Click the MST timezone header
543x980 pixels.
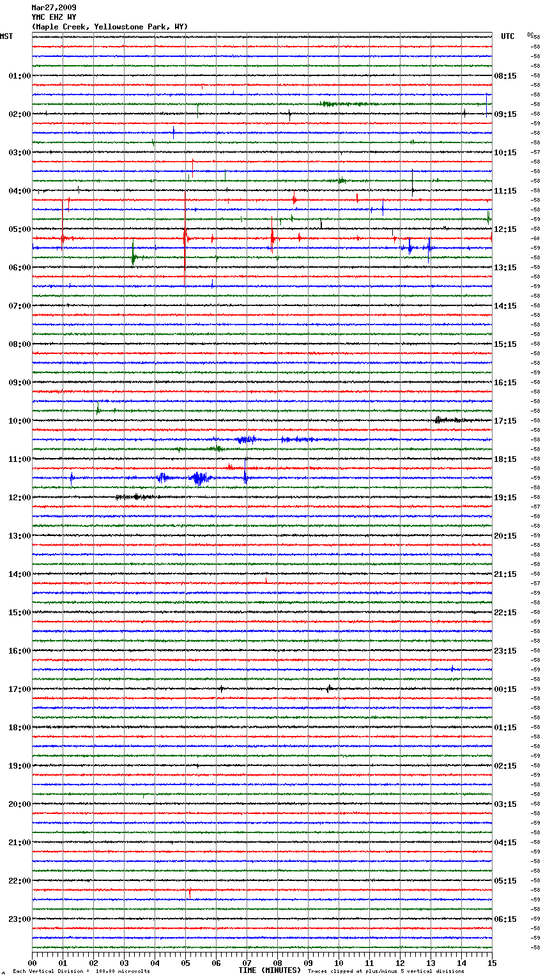point(6,36)
